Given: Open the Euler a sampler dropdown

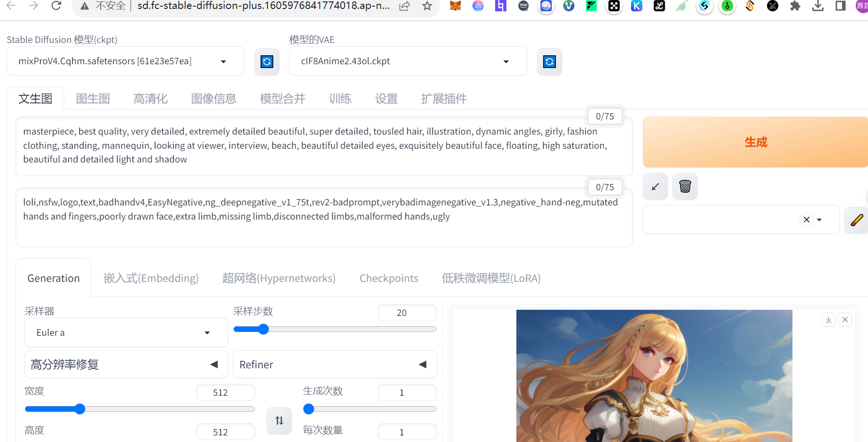Looking at the screenshot, I should [126, 332].
